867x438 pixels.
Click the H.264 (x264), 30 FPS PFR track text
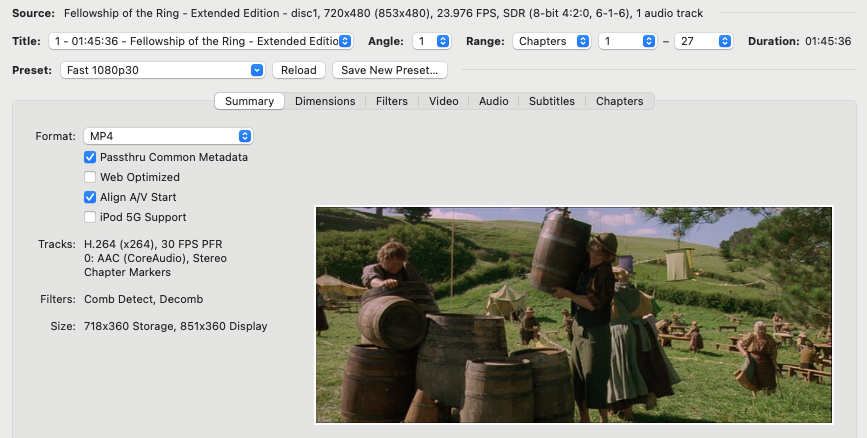[153, 244]
